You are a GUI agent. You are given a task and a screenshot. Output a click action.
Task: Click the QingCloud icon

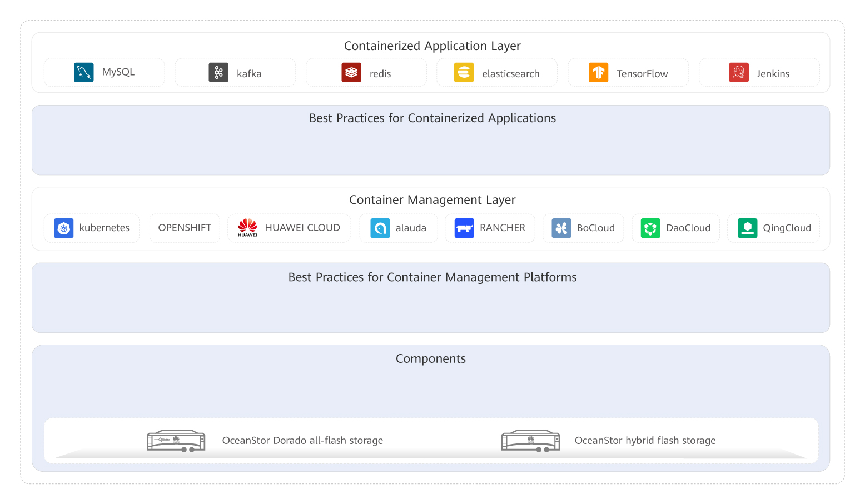tap(747, 228)
